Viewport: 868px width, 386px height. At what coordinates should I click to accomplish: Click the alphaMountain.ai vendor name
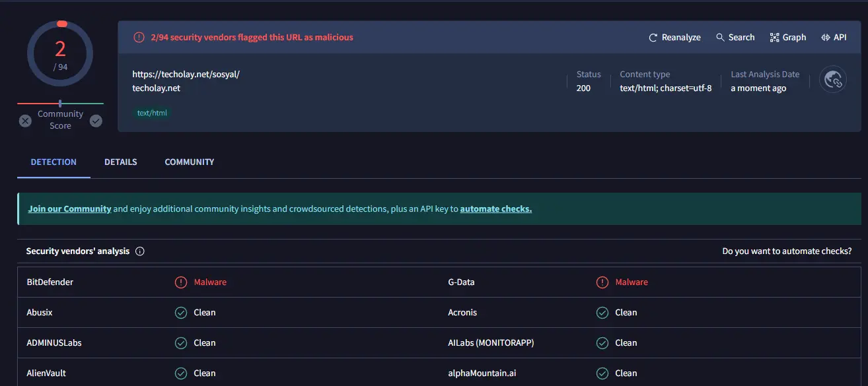click(x=482, y=373)
